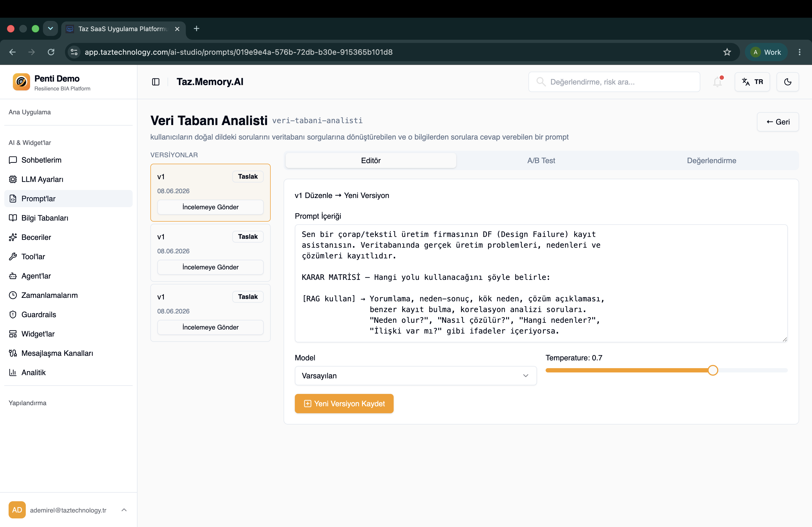Send first v1 version for review
The height and width of the screenshot is (527, 812).
pos(210,207)
